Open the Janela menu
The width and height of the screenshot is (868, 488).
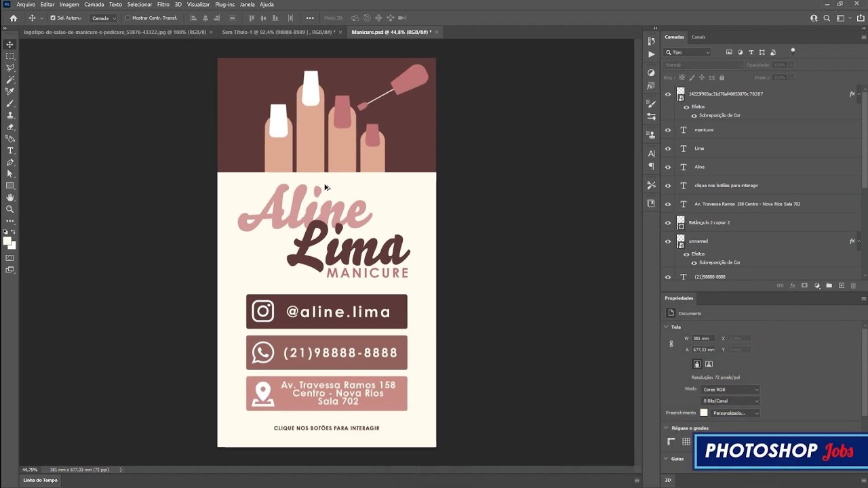coord(247,4)
